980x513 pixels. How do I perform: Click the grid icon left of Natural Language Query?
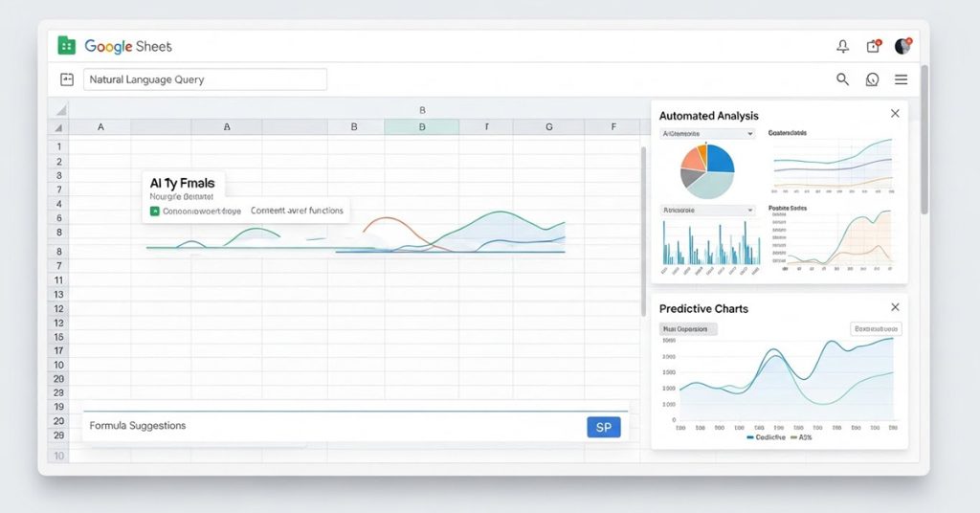(x=67, y=79)
